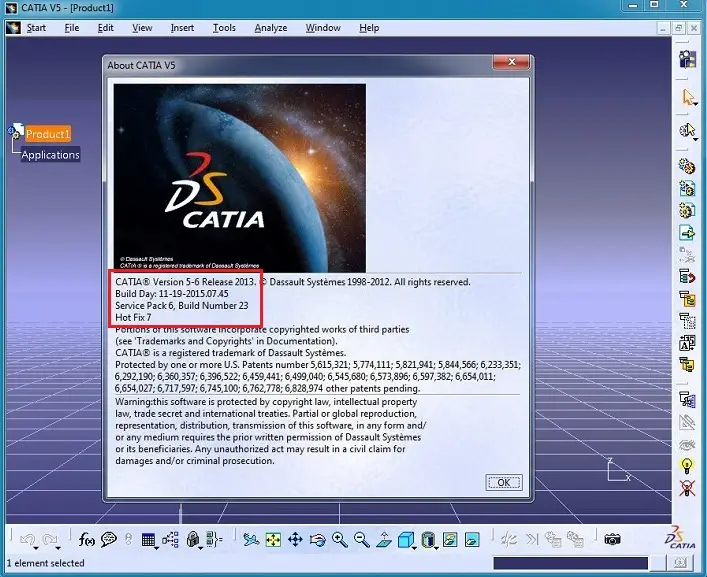
Task: Click the workbench icon atop right toolbar
Action: pyautogui.click(x=687, y=59)
